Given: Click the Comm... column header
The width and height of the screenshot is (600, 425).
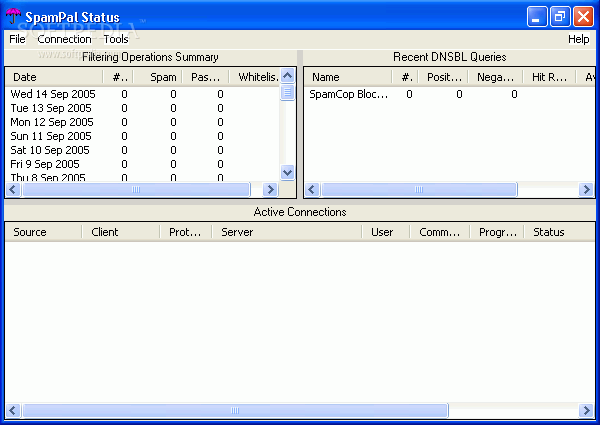Looking at the screenshot, I should [x=440, y=232].
